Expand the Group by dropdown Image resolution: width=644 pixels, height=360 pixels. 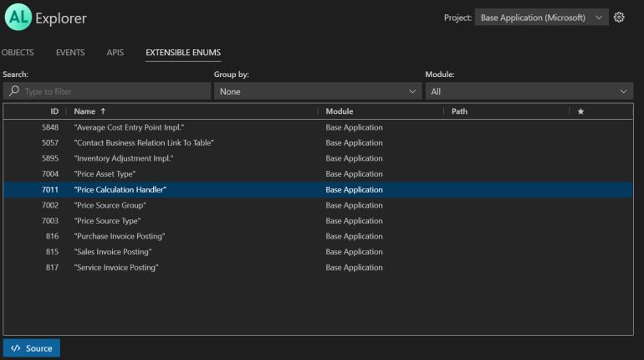318,91
